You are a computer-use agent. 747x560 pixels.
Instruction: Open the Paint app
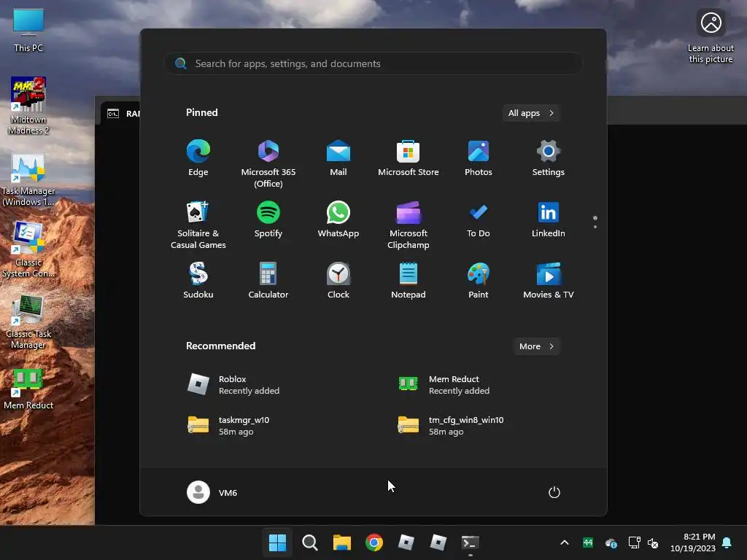click(479, 281)
